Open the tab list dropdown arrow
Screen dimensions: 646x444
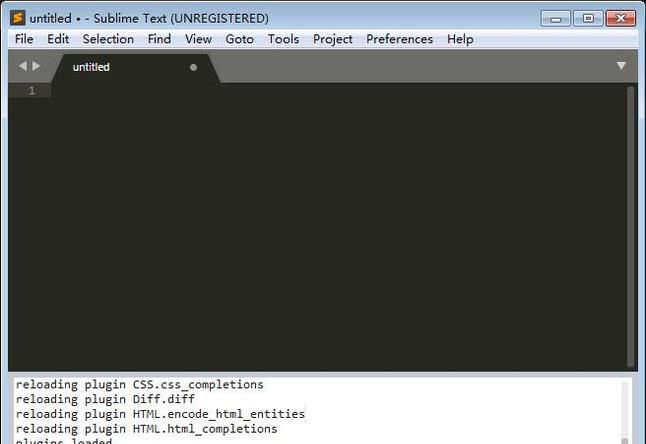point(621,65)
